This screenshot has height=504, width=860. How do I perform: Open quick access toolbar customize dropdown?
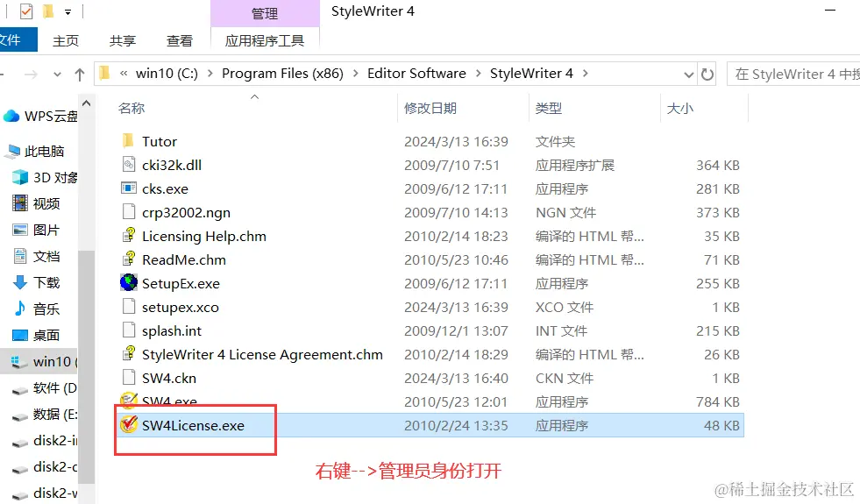68,11
